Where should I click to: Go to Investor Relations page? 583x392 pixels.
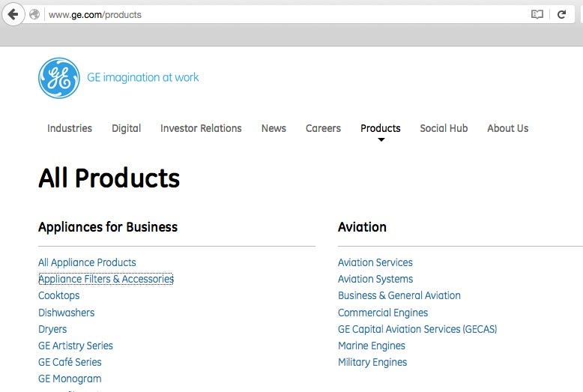click(201, 128)
